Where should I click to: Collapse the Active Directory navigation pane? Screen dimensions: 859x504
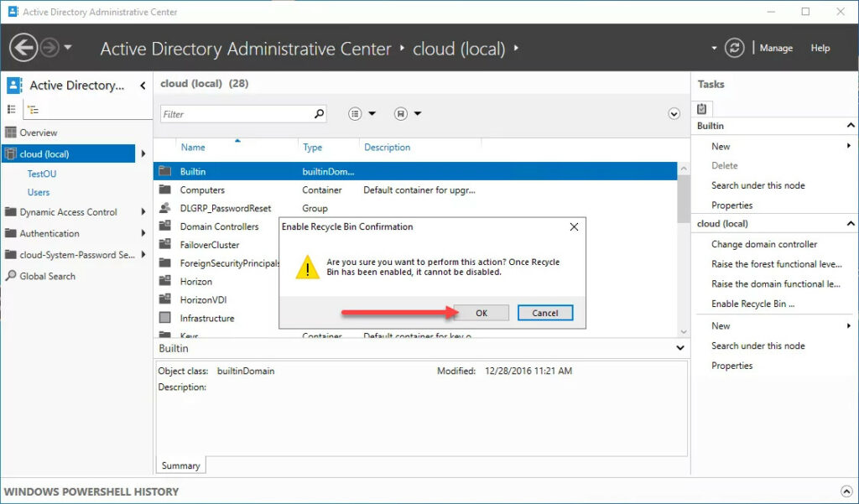point(143,86)
